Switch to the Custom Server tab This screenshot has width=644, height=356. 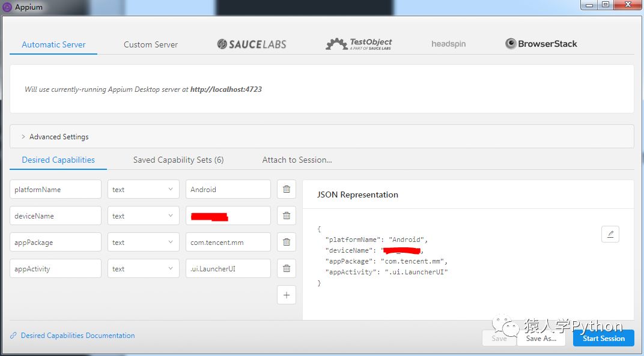pos(151,44)
